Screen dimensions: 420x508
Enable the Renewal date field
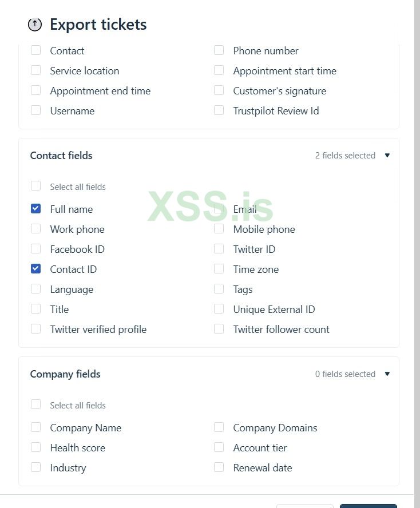pos(219,467)
